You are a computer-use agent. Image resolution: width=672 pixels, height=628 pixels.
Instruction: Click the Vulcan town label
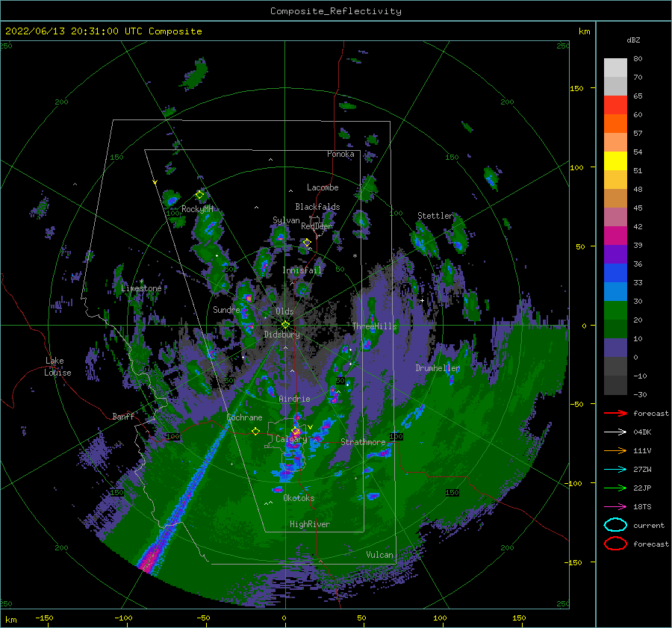[x=380, y=555]
